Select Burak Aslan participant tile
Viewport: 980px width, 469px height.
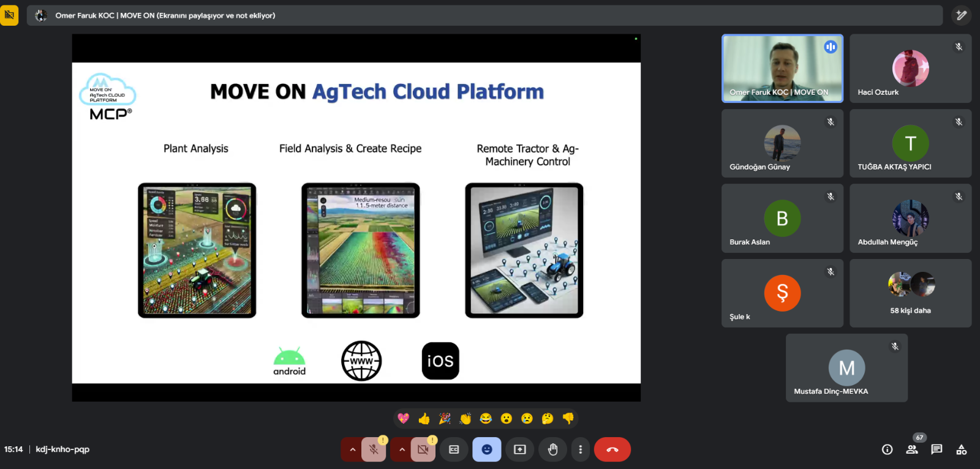click(x=782, y=219)
